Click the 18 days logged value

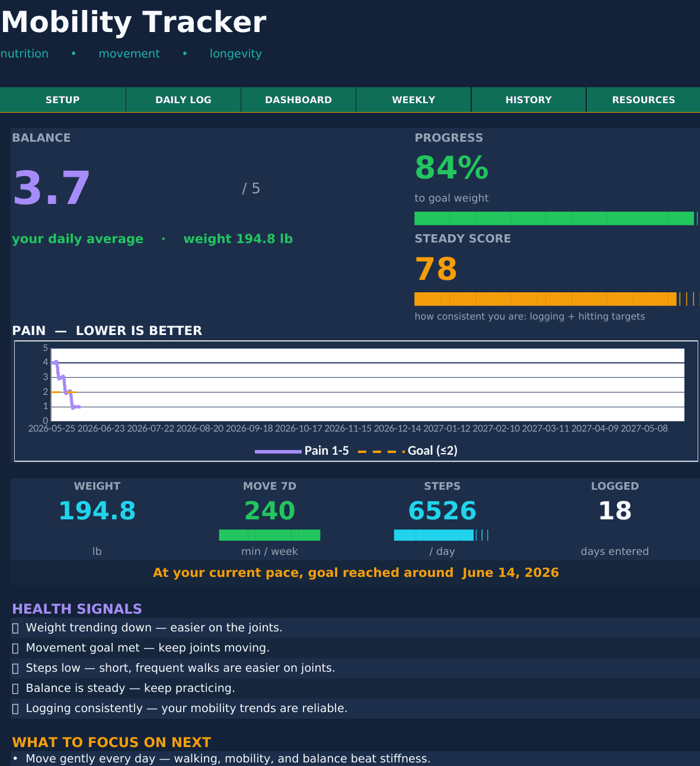tap(615, 511)
